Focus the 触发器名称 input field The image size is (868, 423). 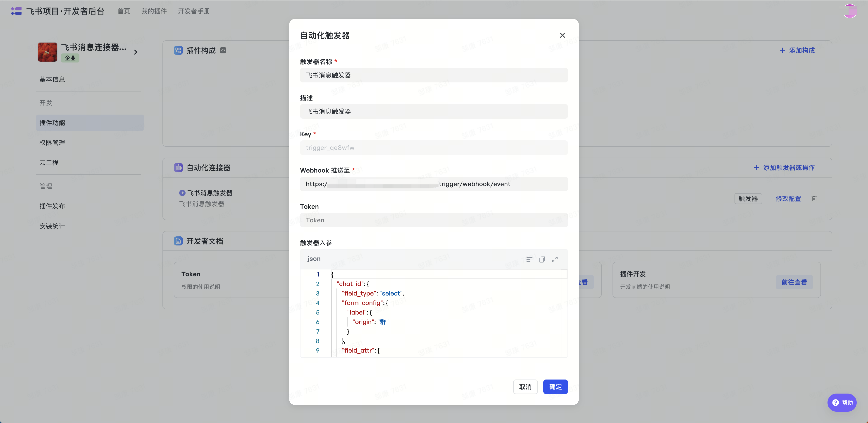click(x=434, y=75)
